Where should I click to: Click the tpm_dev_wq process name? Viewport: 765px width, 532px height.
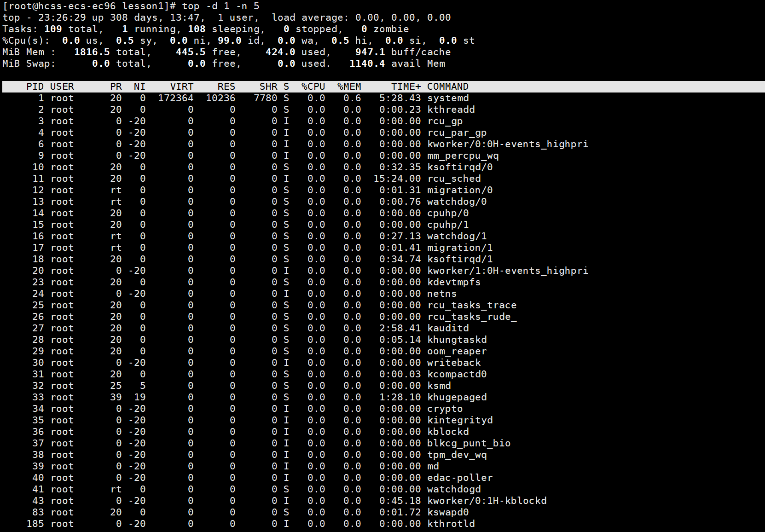pos(457,455)
